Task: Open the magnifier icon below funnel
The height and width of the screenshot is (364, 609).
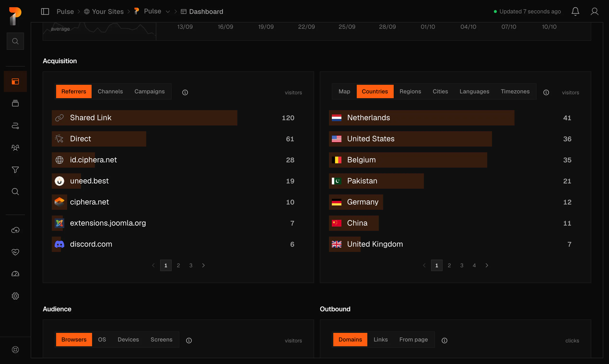Action: (x=15, y=192)
